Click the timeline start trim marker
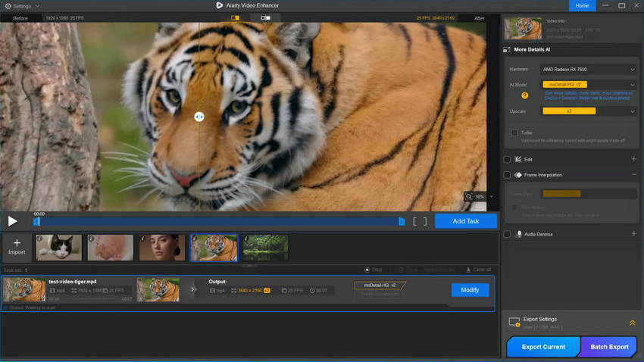 pos(36,222)
